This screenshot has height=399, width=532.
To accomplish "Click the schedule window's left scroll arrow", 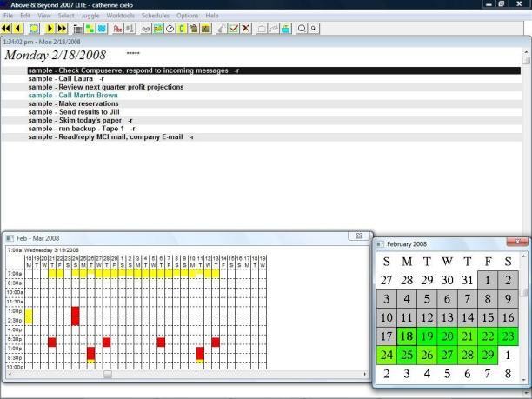I will pos(10,375).
